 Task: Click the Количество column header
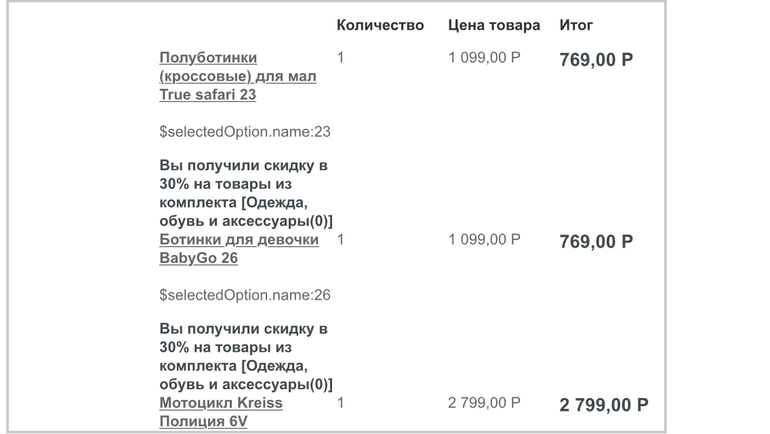(x=380, y=25)
